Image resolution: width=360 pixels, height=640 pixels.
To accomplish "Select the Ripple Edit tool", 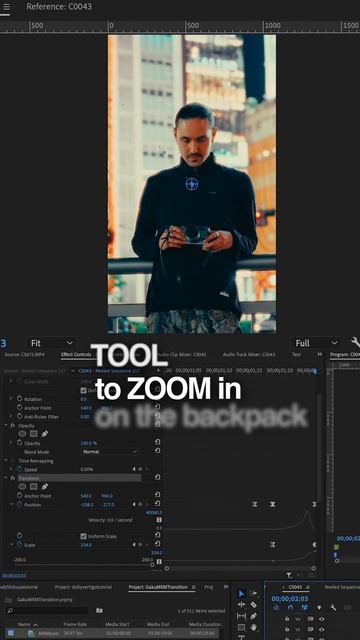I will tap(241, 604).
